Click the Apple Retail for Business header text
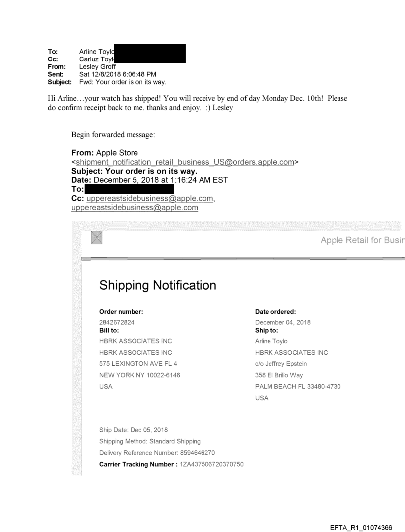 pos(362,240)
